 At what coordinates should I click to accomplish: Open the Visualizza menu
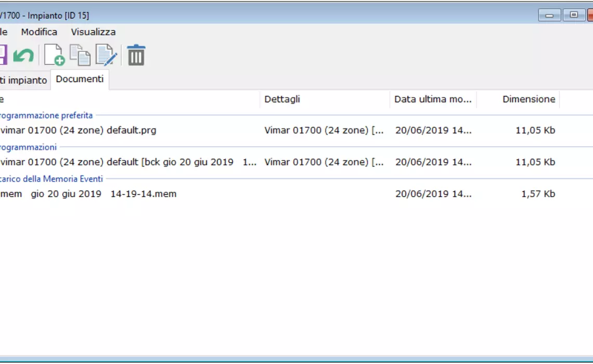coord(93,32)
